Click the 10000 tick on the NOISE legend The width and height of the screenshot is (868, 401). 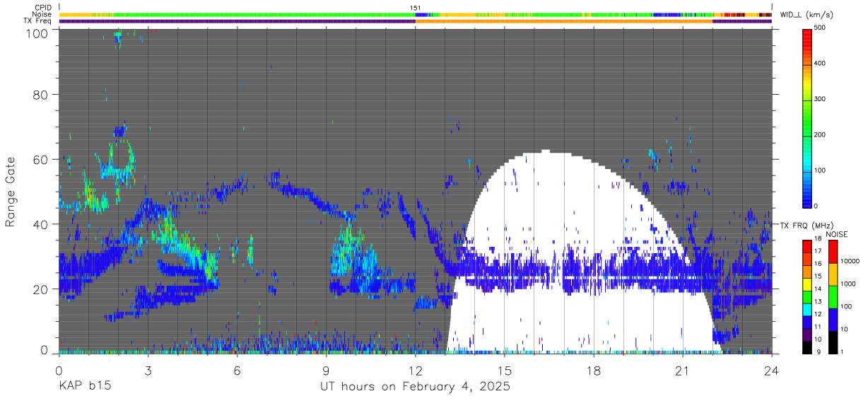[850, 261]
